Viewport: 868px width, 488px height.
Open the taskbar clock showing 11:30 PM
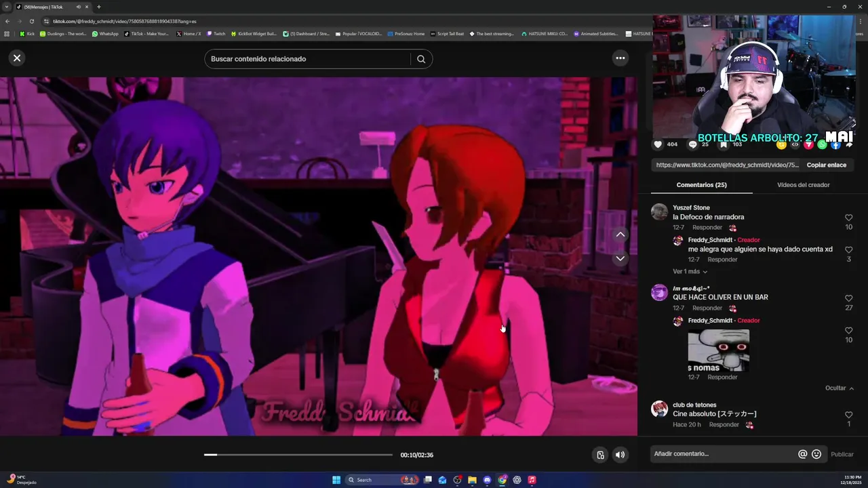pos(852,480)
